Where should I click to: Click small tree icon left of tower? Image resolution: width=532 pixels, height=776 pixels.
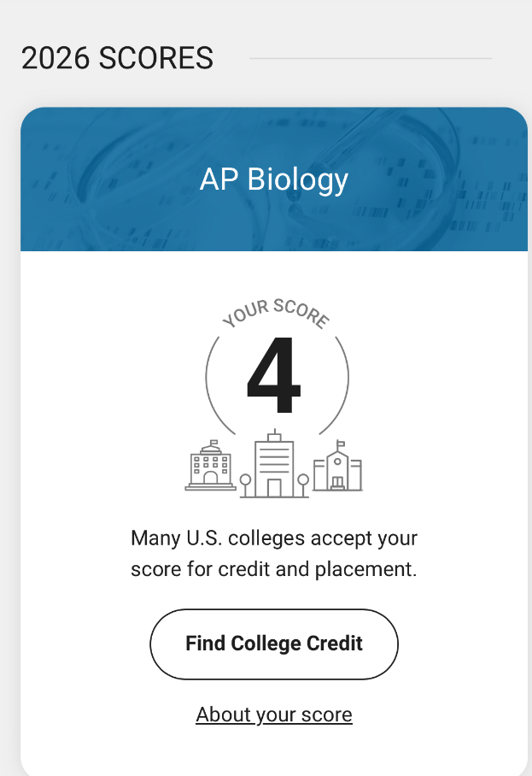(x=245, y=485)
